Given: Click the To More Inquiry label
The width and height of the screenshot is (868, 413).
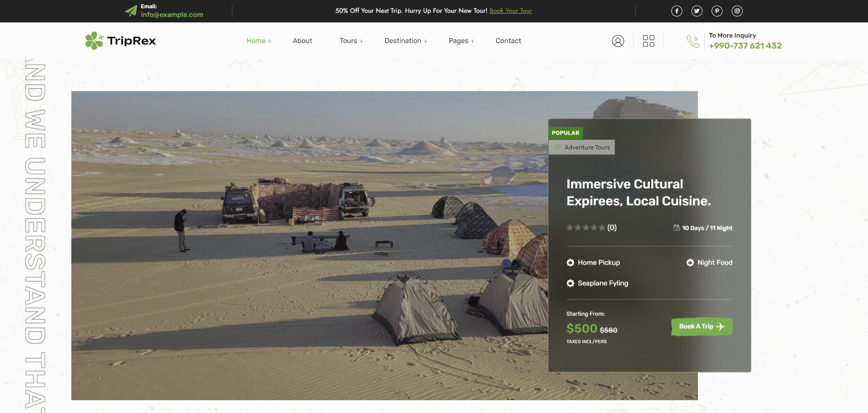Looking at the screenshot, I should point(732,35).
